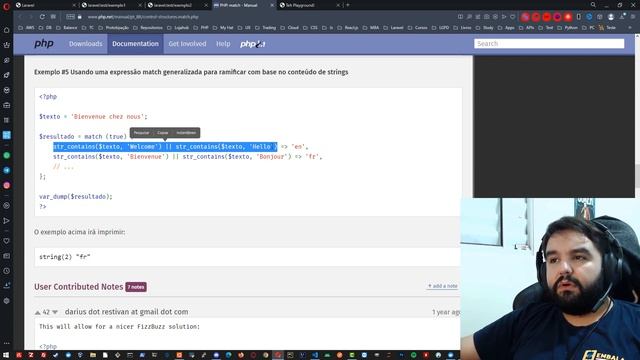This screenshot has height=360, width=640.
Task: Open the home icon in Opera sidebar
Action: 7,30
